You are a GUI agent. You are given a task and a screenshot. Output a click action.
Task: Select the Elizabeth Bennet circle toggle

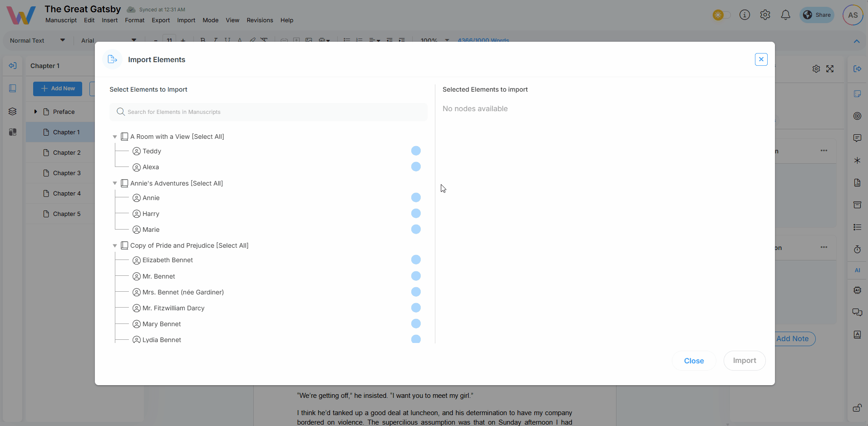(x=416, y=260)
